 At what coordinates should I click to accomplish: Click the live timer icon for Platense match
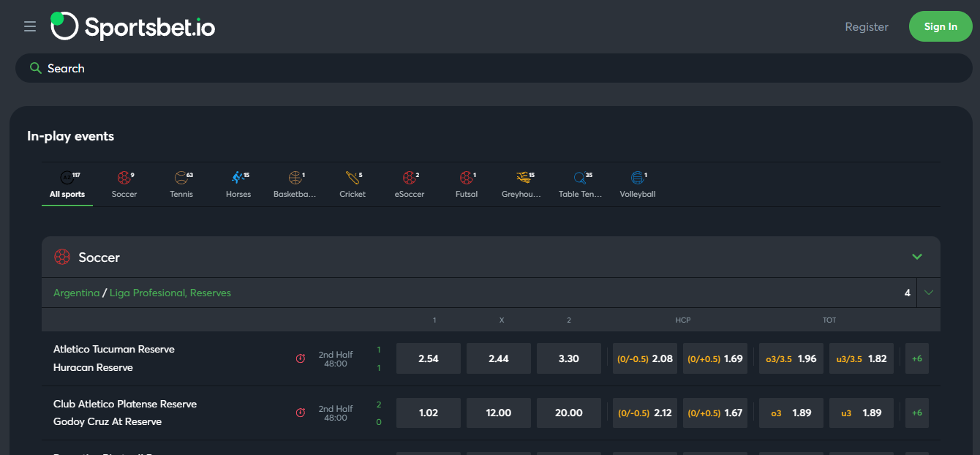click(300, 413)
